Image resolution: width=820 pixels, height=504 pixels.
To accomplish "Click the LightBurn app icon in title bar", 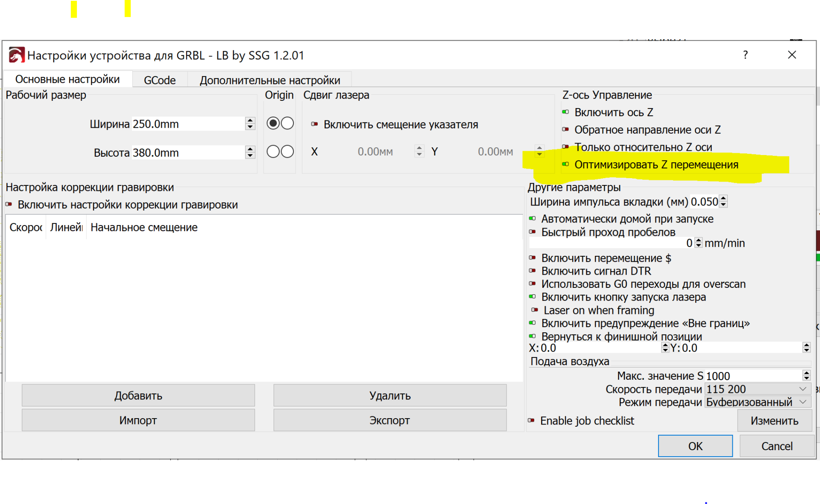I will pyautogui.click(x=17, y=55).
